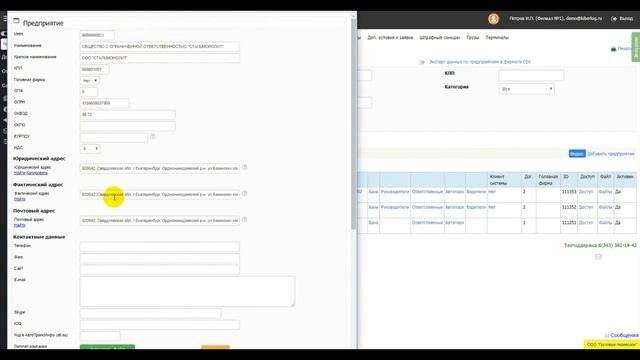Click the icon beside Почтовый адрес field

point(244,220)
